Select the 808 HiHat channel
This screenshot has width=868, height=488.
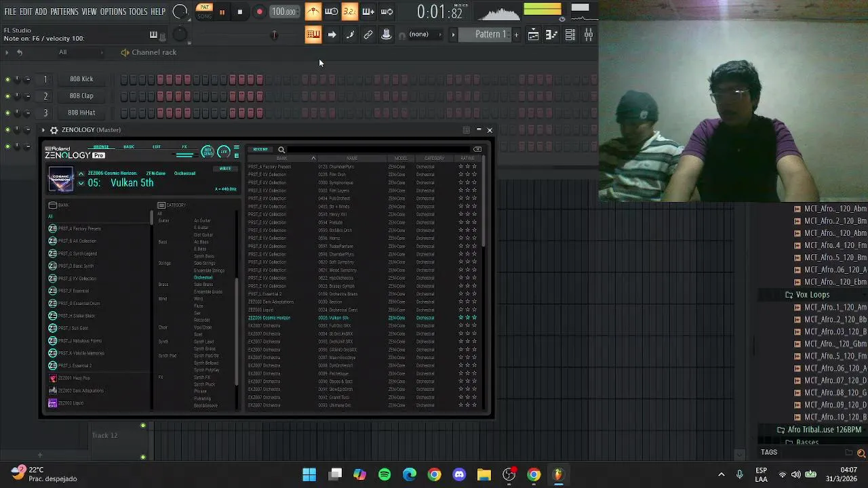tap(81, 113)
